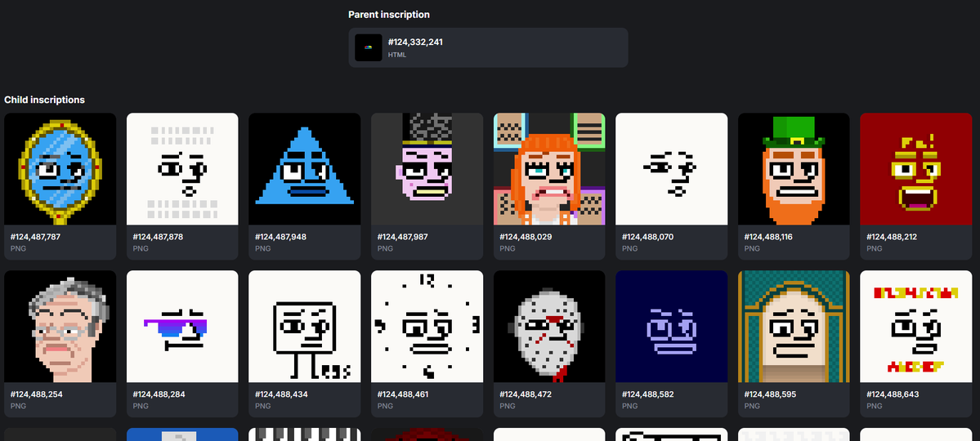Screen dimensions: 980x441
Task: Click the #124,332,241 parent inscription number
Action: click(416, 42)
